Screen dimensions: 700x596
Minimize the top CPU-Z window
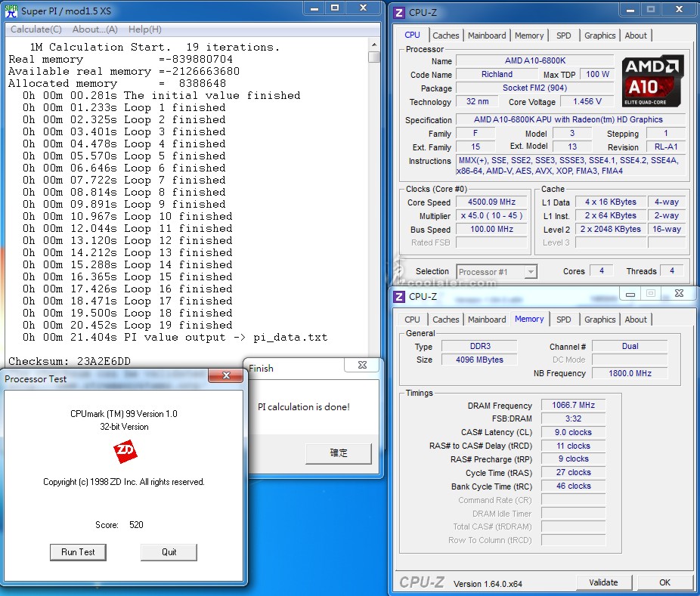630,10
